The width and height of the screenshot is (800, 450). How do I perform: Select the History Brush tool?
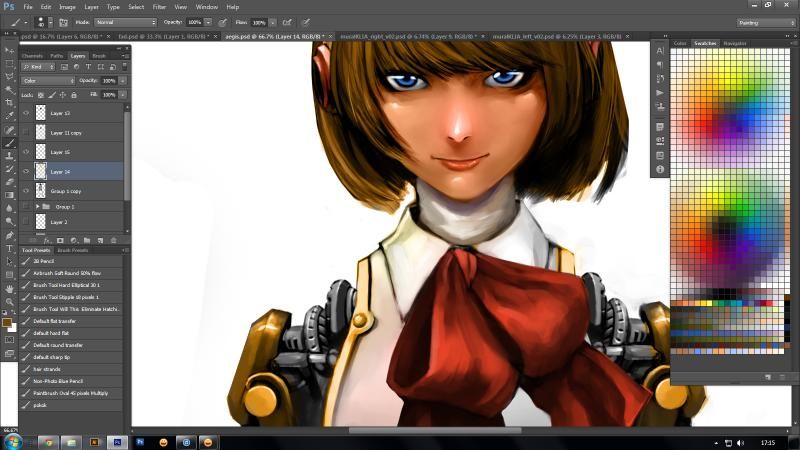tap(9, 169)
